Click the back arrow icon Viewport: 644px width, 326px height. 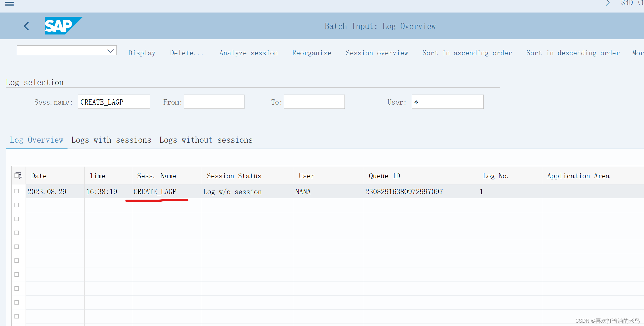pyautogui.click(x=27, y=26)
